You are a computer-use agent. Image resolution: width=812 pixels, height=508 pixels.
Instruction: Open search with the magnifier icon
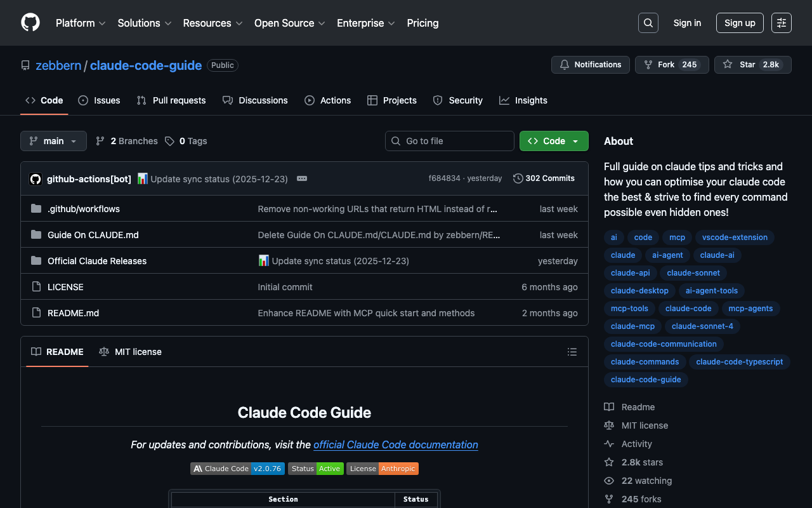648,23
